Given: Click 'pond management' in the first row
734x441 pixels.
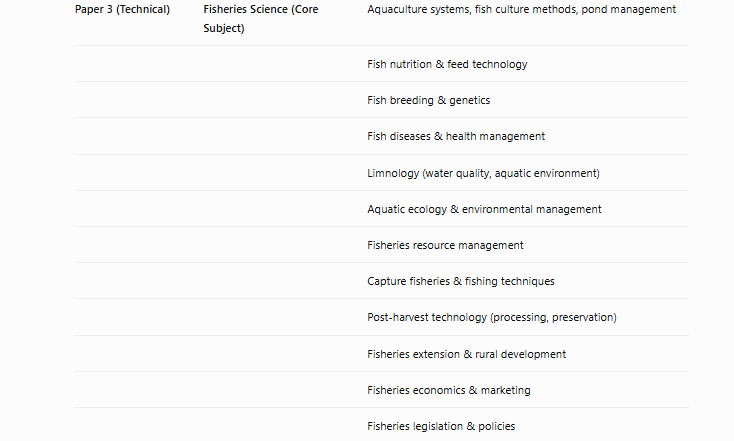Looking at the screenshot, I should (629, 9).
